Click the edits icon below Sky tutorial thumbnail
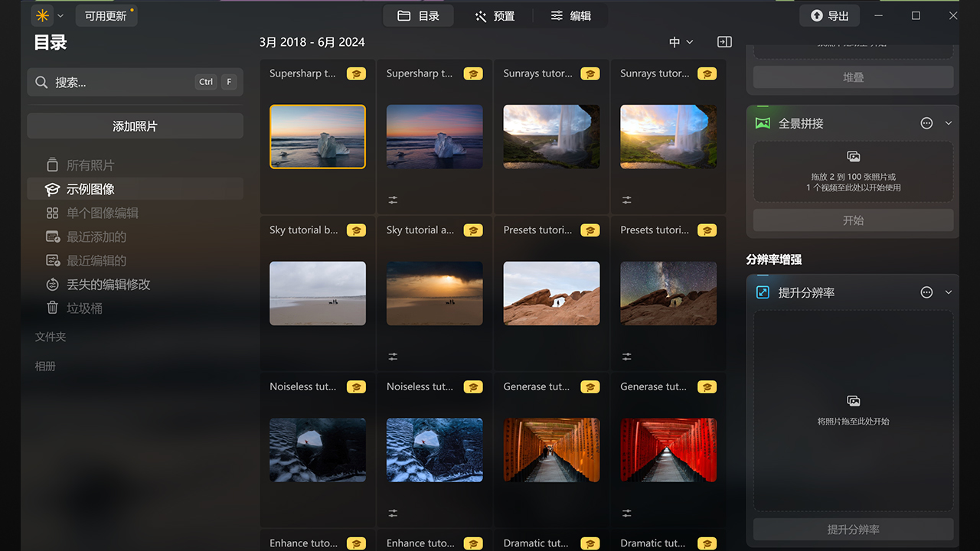Viewport: 980px width, 551px height. (393, 356)
